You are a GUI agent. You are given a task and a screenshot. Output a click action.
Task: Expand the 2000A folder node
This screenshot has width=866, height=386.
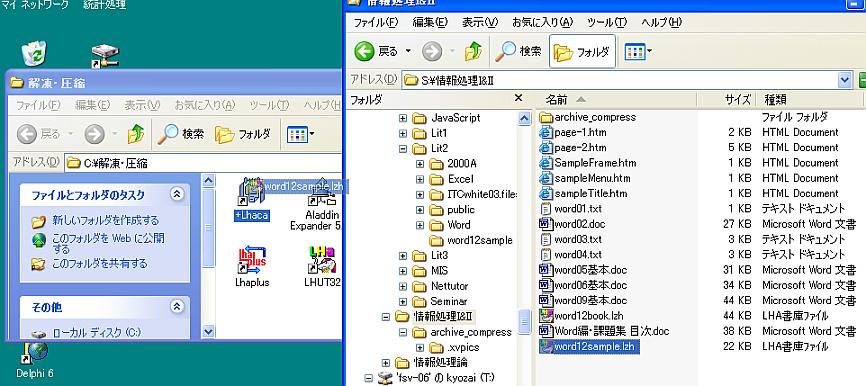point(420,164)
